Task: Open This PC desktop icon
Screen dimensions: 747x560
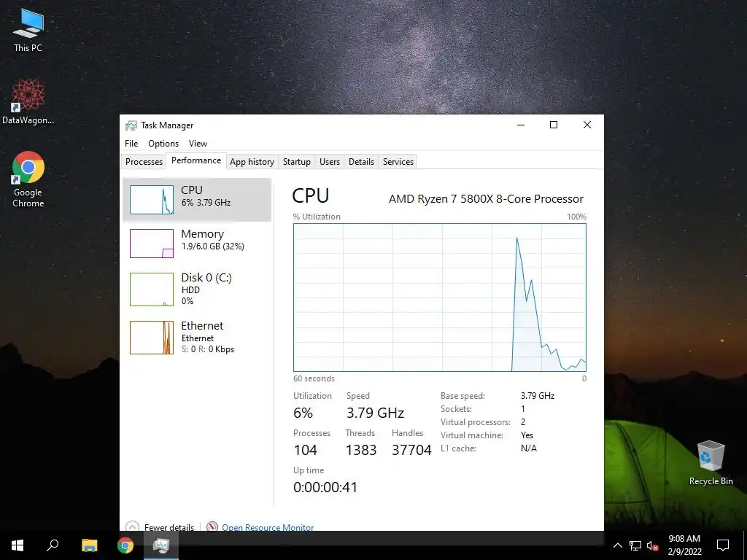Action: click(x=28, y=30)
